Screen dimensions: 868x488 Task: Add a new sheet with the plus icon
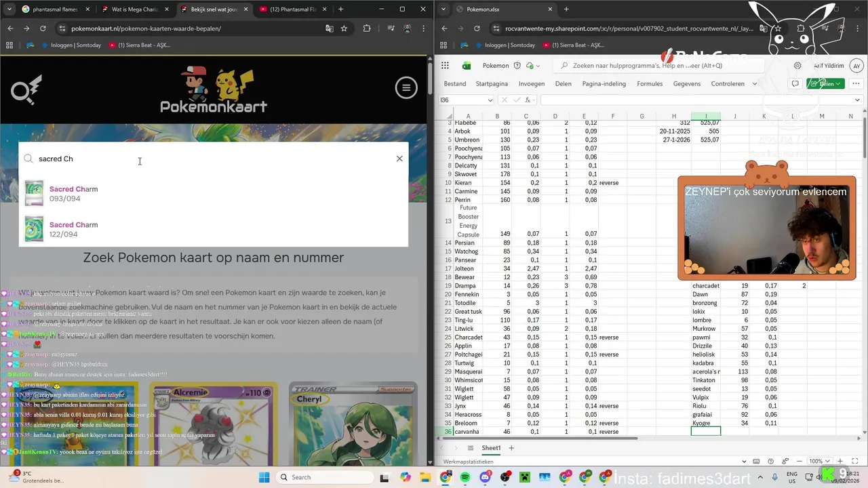(x=511, y=448)
